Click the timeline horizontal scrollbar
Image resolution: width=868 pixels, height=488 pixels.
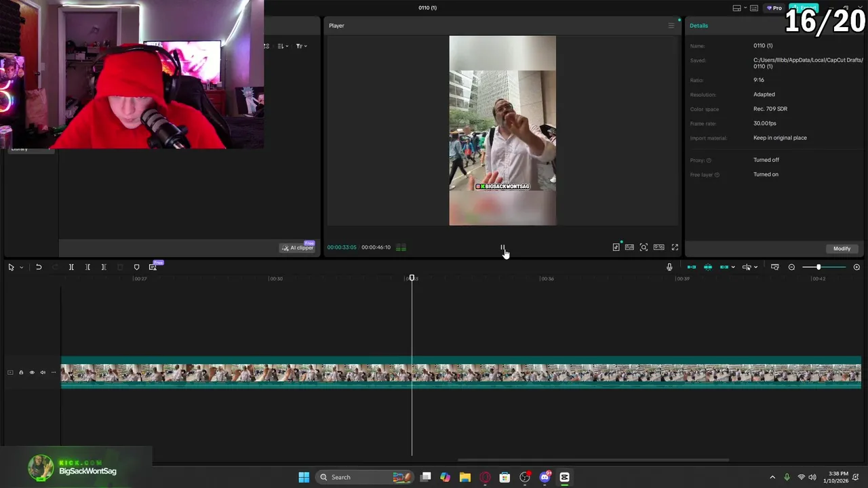[593, 460]
